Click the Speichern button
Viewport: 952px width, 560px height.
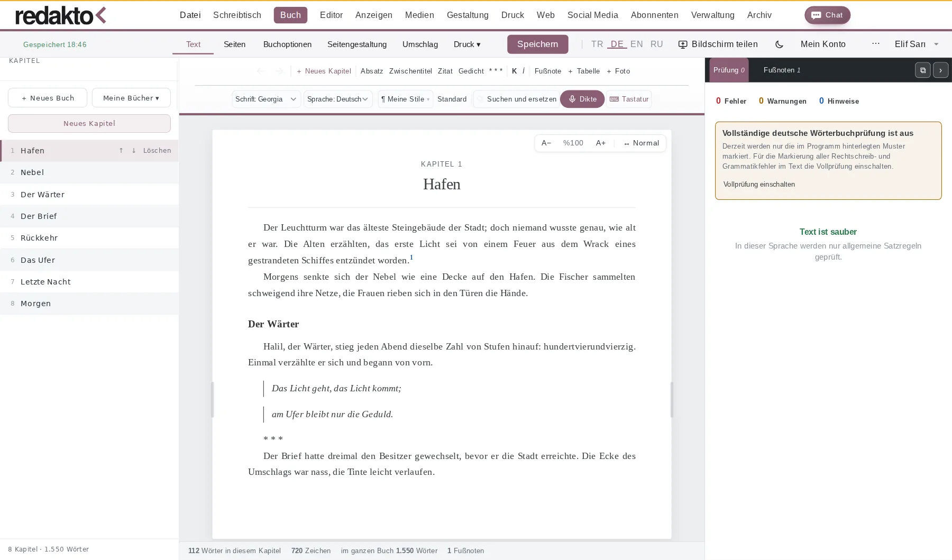pos(537,44)
